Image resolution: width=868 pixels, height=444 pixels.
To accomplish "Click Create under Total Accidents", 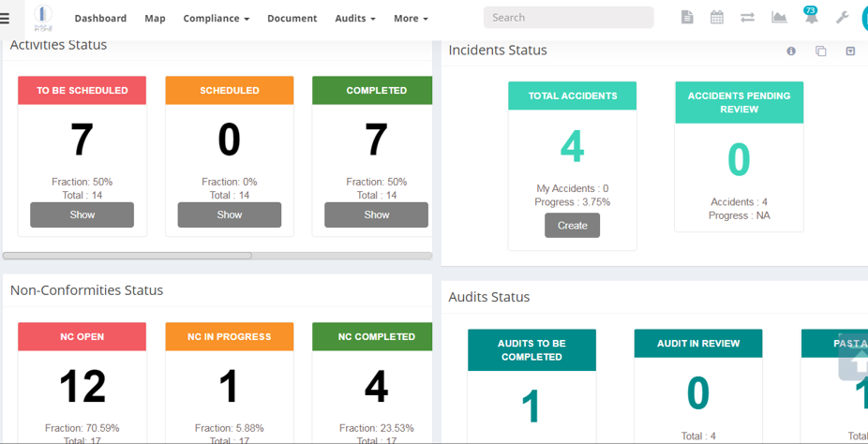I will (572, 226).
